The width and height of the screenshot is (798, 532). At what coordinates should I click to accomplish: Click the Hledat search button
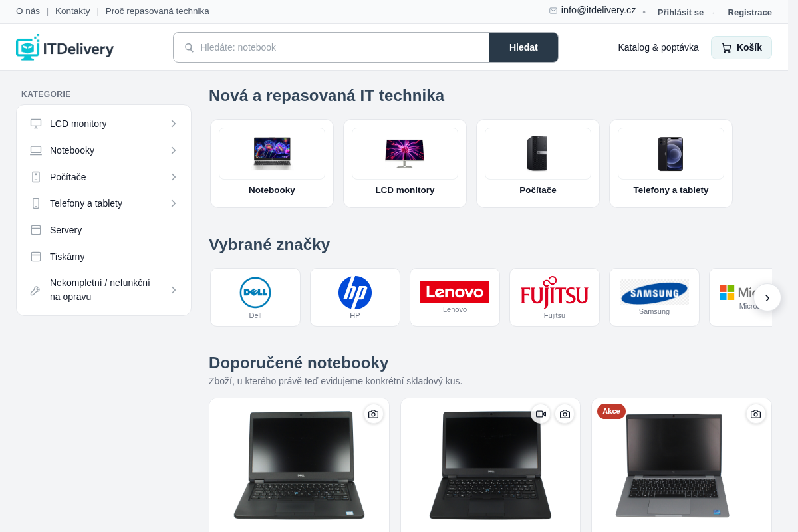523,47
